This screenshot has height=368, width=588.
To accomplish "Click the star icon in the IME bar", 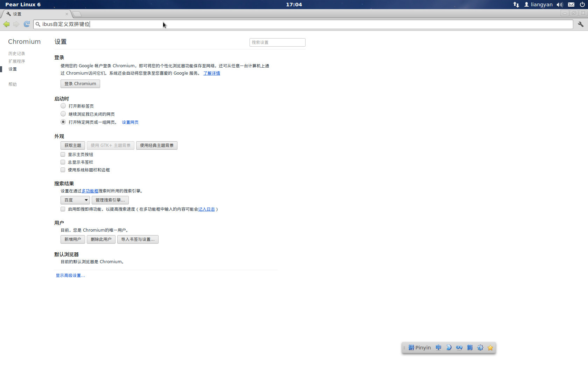I will point(490,348).
